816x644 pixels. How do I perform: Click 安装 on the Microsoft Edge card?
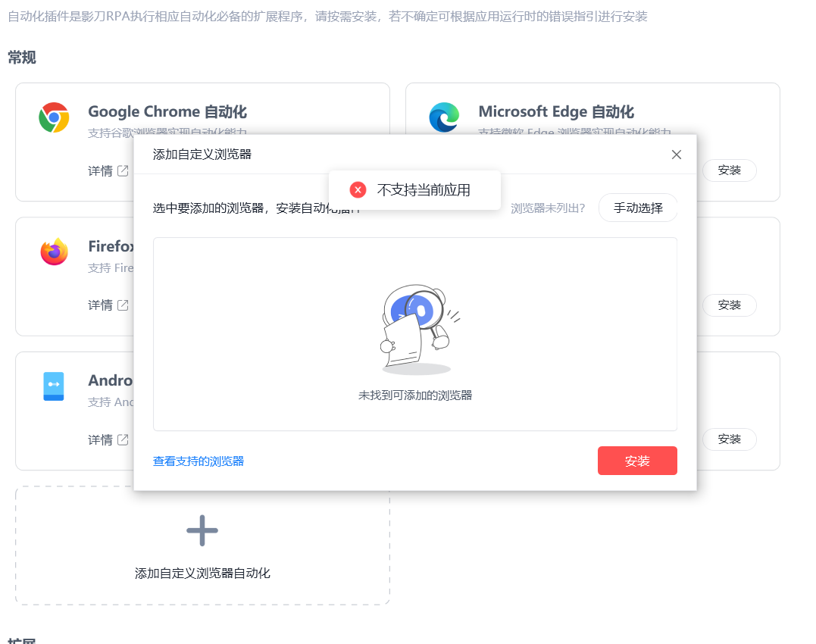[x=729, y=170]
